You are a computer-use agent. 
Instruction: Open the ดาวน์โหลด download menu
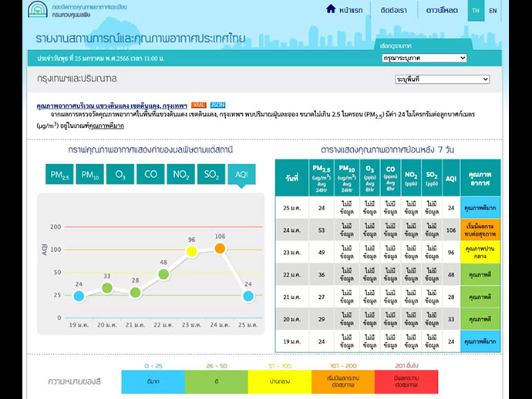coord(443,11)
